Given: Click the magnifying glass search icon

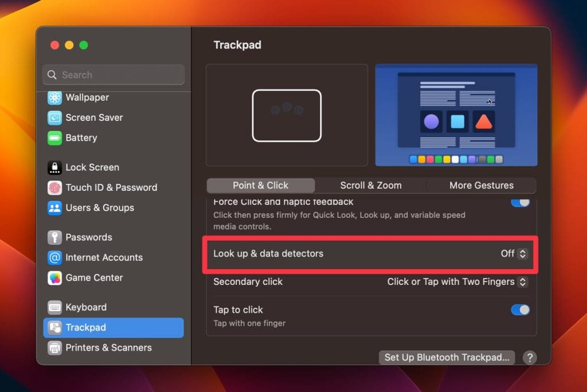Looking at the screenshot, I should 52,75.
